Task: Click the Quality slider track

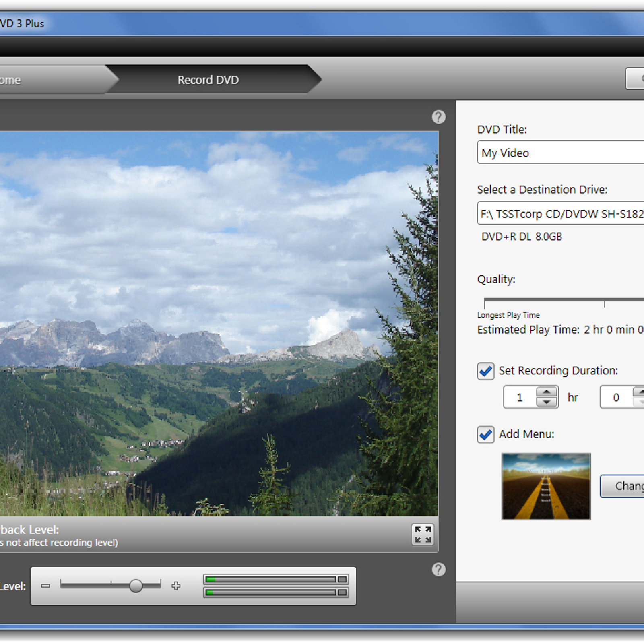Action: [563, 300]
